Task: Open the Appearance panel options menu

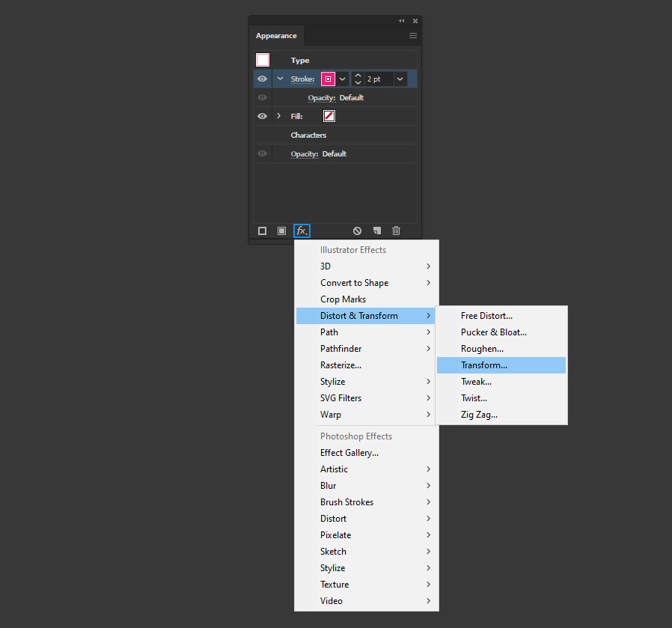Action: pyautogui.click(x=413, y=36)
